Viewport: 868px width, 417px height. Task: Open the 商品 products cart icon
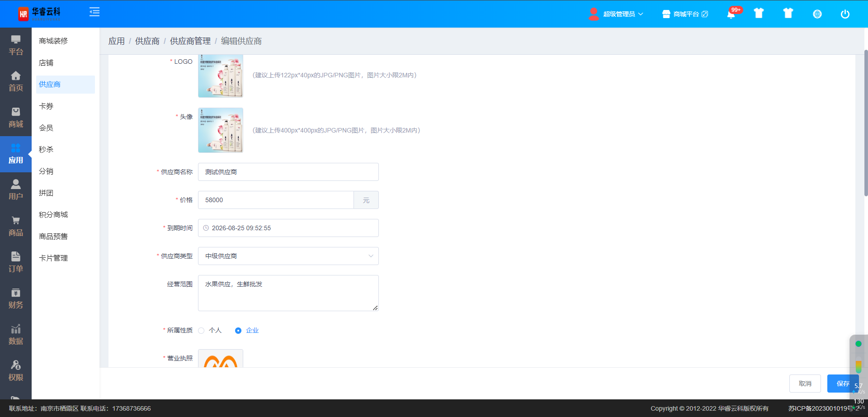click(16, 226)
